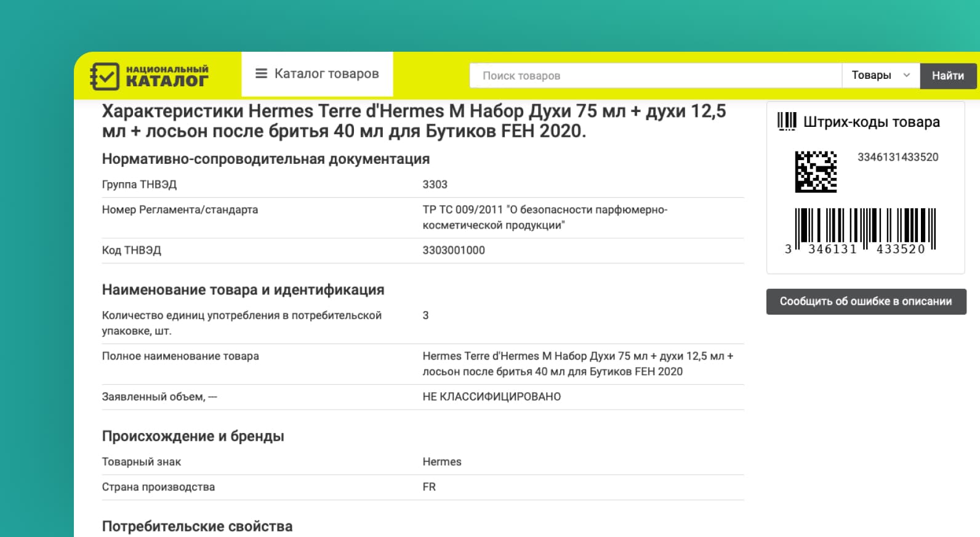Click the DataMatrix code image
Viewport: 980px width, 537px height.
[x=816, y=171]
